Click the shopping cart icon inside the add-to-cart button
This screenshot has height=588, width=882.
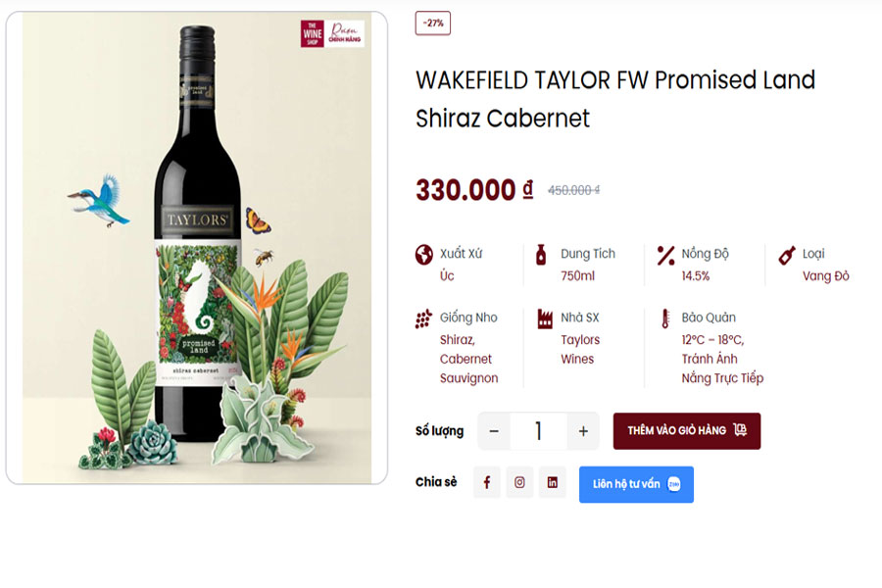(743, 431)
